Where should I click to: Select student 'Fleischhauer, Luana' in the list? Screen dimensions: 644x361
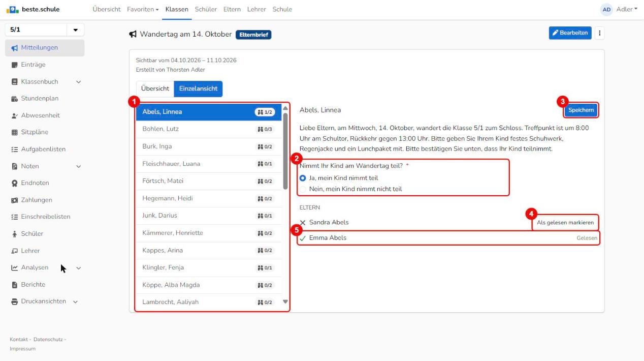pyautogui.click(x=209, y=164)
